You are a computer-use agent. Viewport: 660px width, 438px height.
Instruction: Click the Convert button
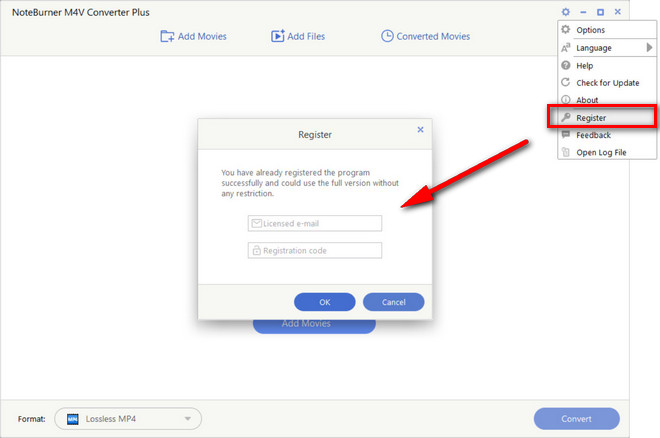point(577,419)
